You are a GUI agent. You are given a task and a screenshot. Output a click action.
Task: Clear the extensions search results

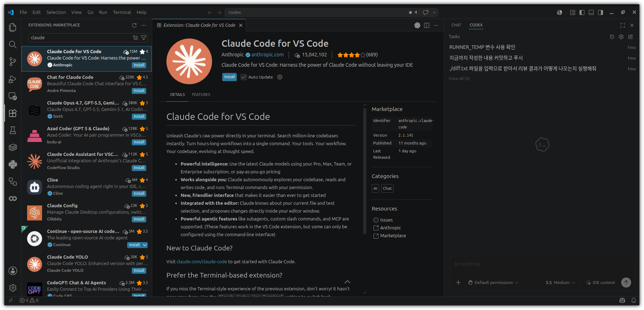tap(135, 37)
